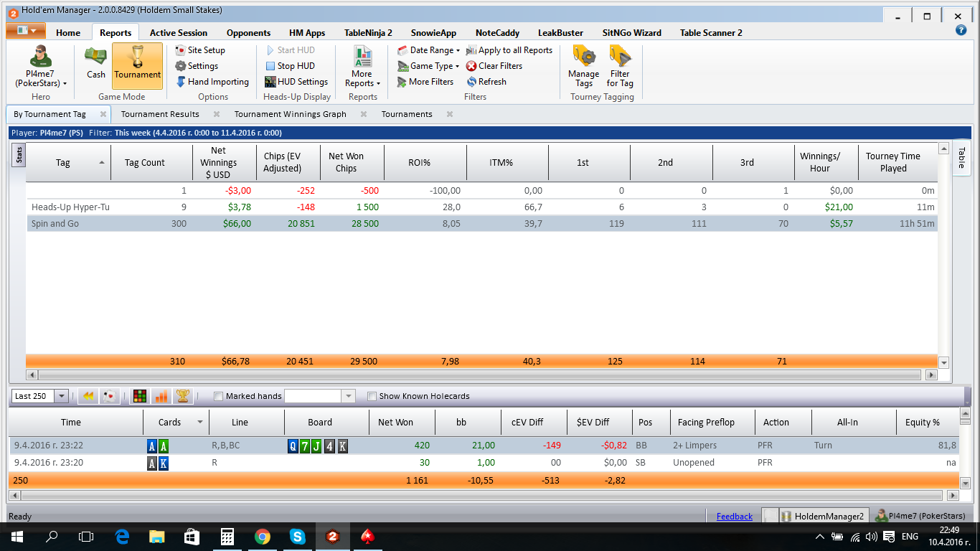
Task: Show the Tournament Results report tab
Action: pos(160,114)
